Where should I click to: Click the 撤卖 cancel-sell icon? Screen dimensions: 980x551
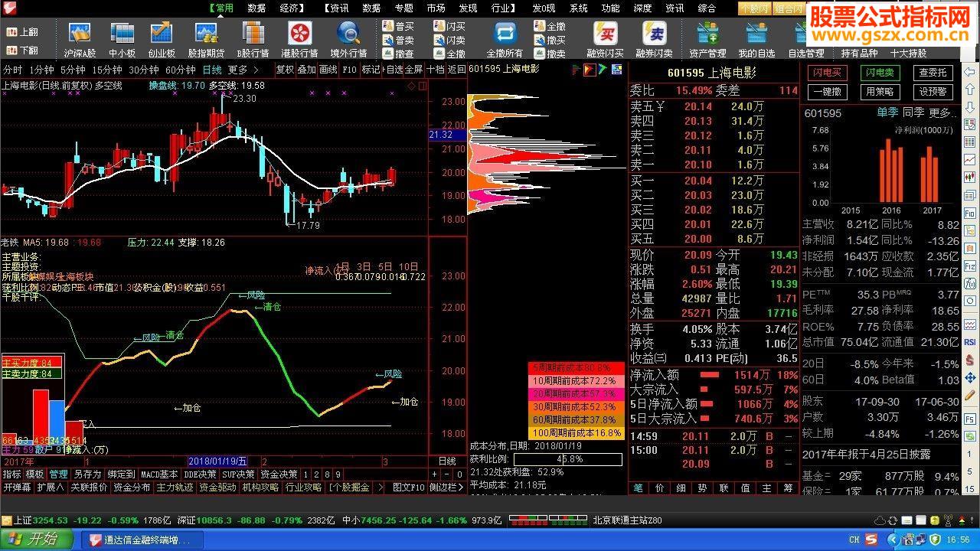click(x=550, y=54)
